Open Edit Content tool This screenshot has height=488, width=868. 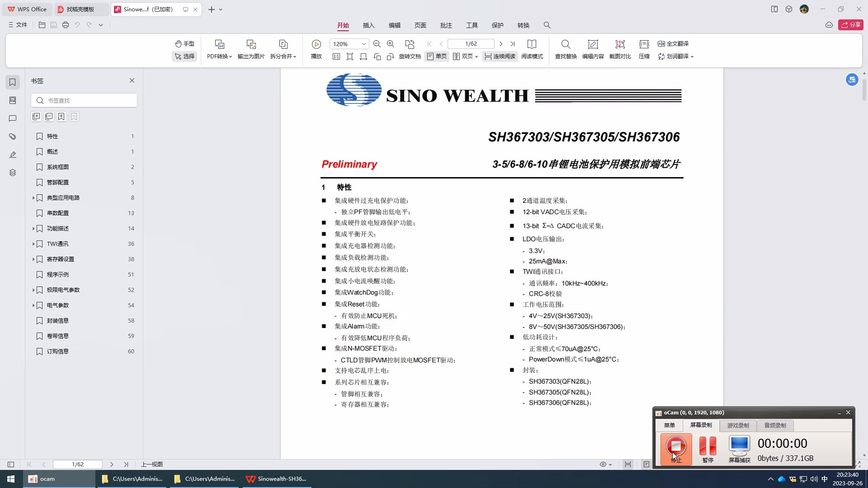coord(593,49)
